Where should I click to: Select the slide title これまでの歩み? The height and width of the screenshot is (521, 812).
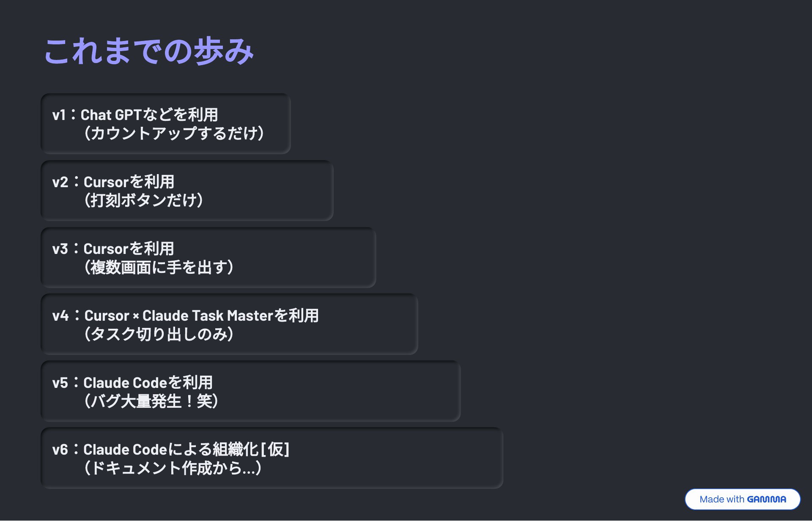pyautogui.click(x=149, y=51)
